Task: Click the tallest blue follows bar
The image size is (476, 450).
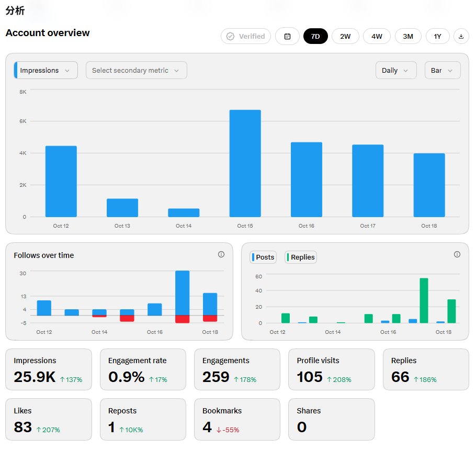Action: pyautogui.click(x=183, y=293)
